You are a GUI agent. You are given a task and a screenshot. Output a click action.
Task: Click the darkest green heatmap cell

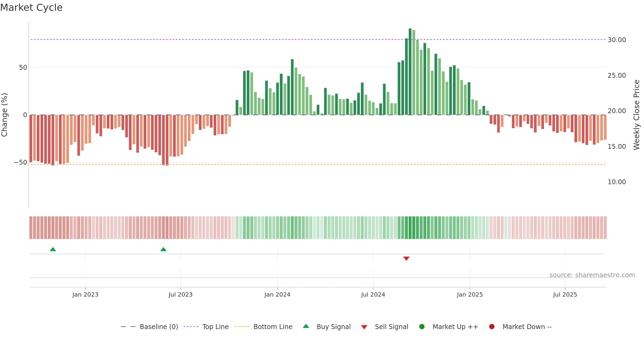click(x=410, y=228)
